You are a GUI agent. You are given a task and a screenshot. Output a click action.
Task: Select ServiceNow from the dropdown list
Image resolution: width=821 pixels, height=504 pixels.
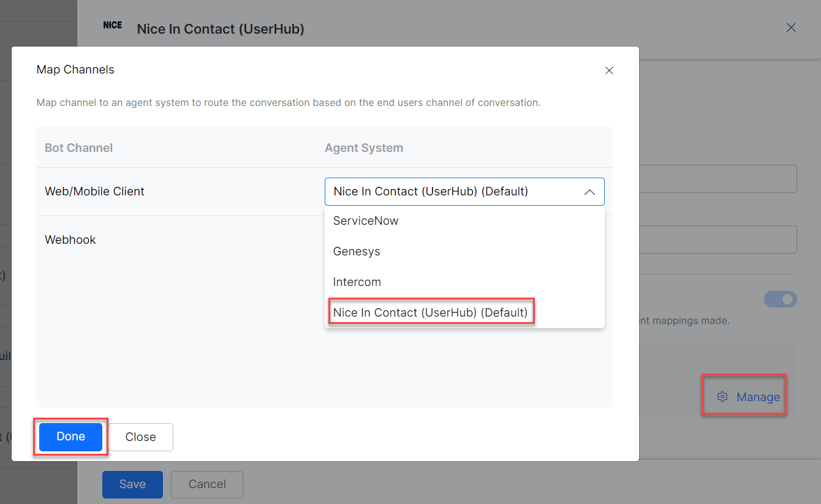point(464,220)
